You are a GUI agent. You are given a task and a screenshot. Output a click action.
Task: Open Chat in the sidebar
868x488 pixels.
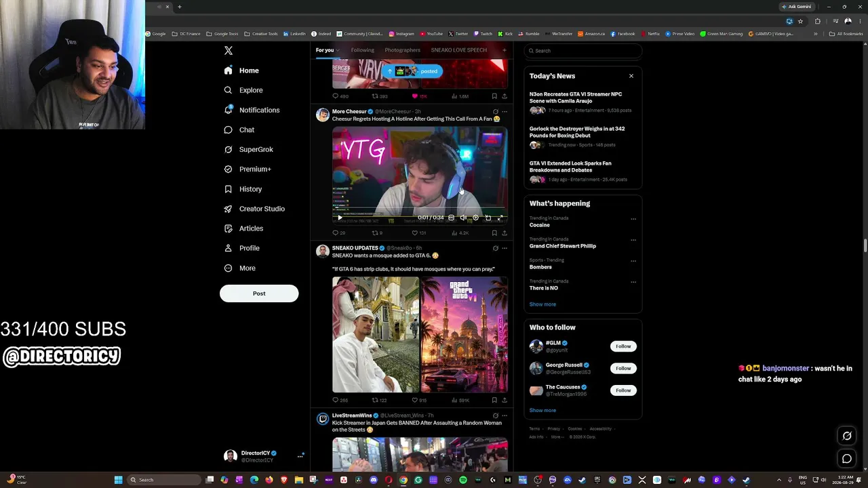tap(239, 129)
